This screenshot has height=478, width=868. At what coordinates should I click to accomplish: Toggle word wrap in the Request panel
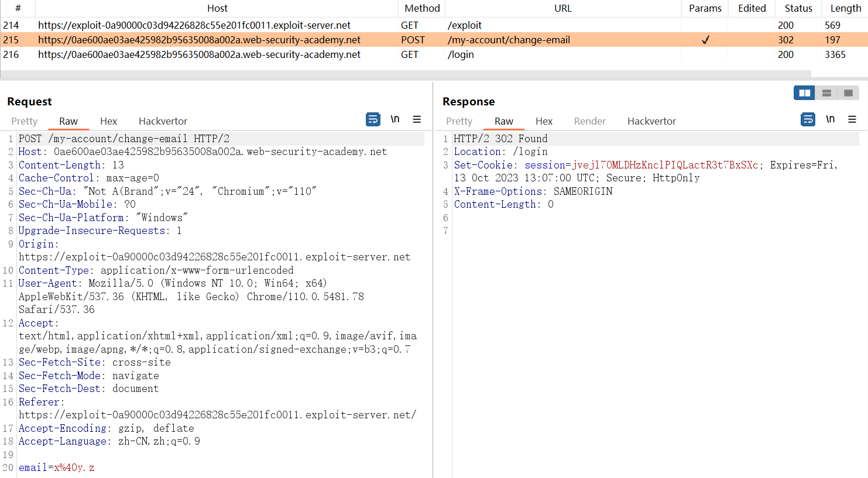(x=373, y=119)
